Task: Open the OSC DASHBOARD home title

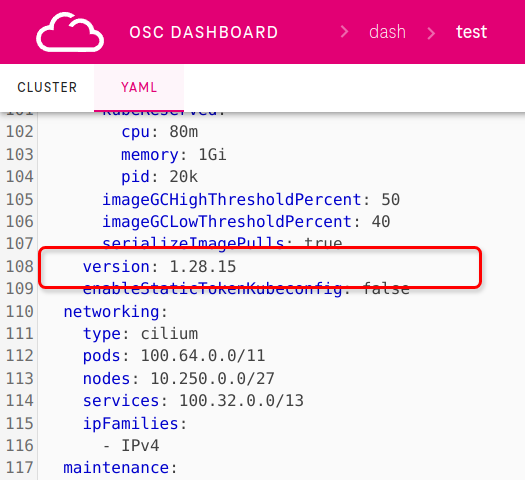Action: click(204, 32)
